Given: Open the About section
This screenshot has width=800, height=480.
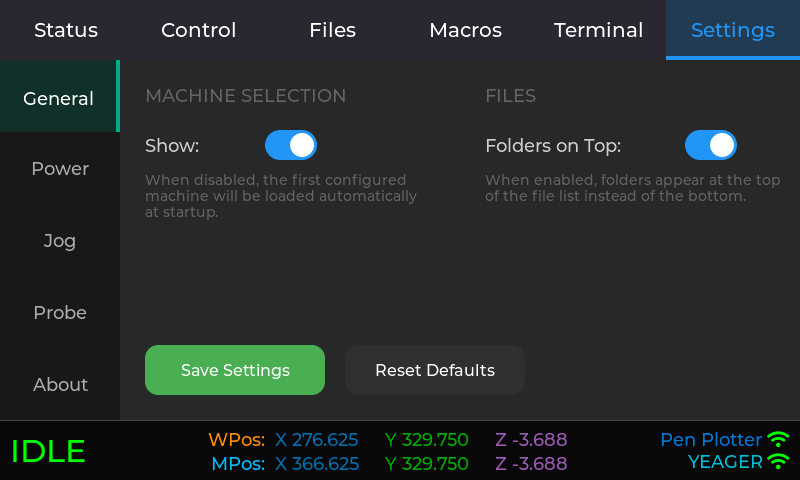Looking at the screenshot, I should coord(60,385).
